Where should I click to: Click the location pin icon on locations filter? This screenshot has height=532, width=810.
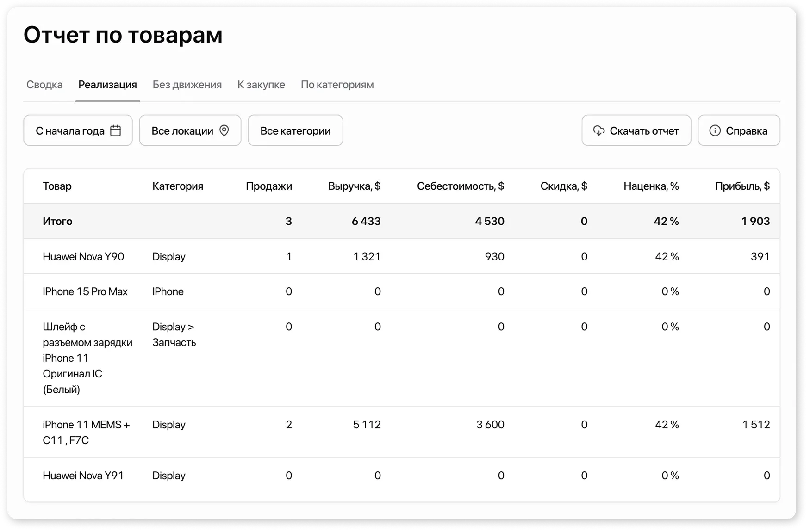(225, 130)
